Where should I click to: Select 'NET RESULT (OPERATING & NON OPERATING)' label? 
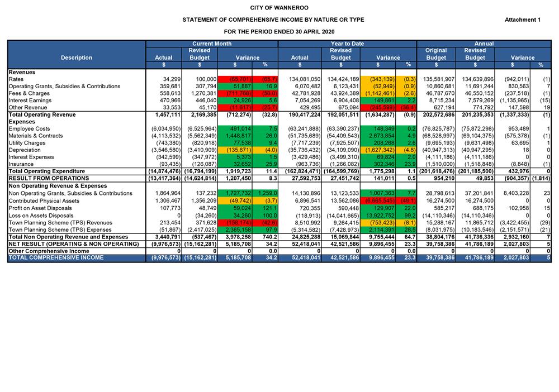pos(74,244)
